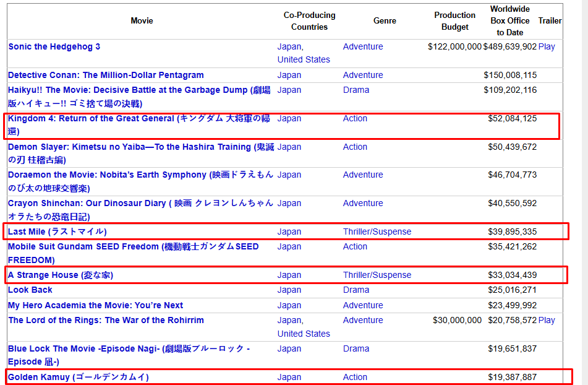The height and width of the screenshot is (385, 588).
Task: Open The Lord of the Rings: War of the Rohirrim
Action: point(106,321)
